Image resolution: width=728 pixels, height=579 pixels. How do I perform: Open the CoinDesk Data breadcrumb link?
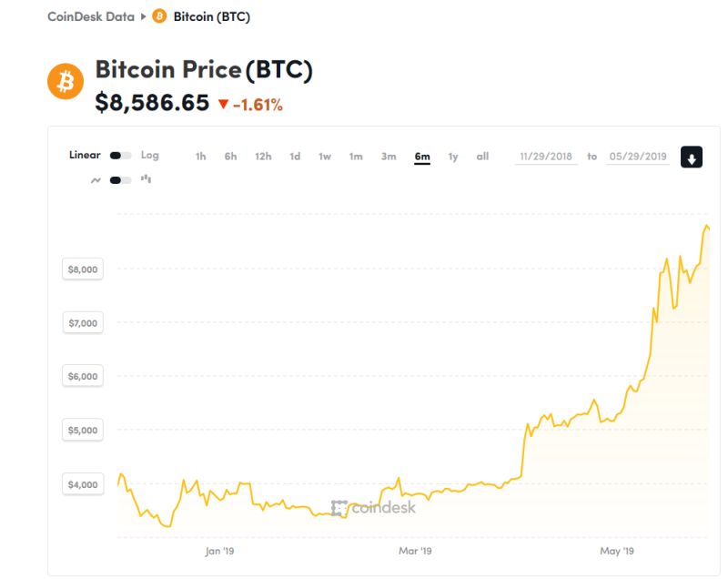click(91, 16)
